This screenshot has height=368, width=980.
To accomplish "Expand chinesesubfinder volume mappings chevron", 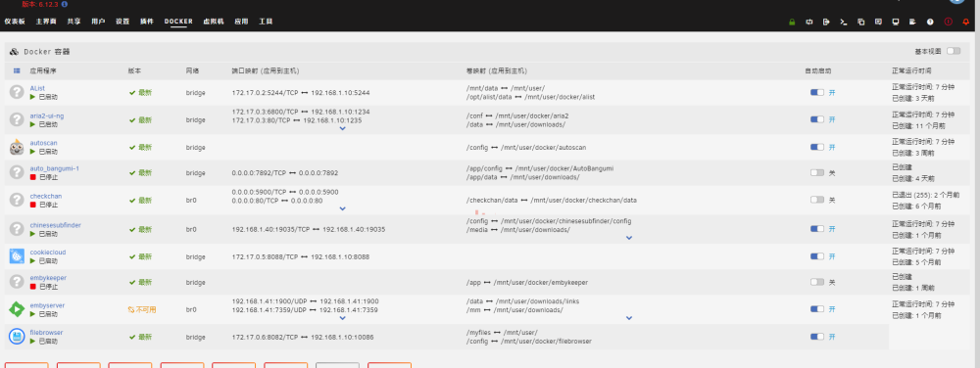I will pyautogui.click(x=629, y=238).
